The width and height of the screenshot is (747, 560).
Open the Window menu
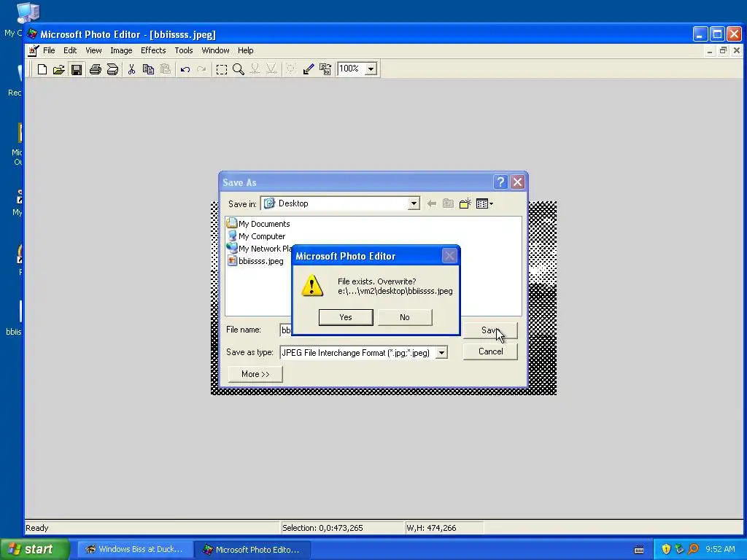(215, 50)
